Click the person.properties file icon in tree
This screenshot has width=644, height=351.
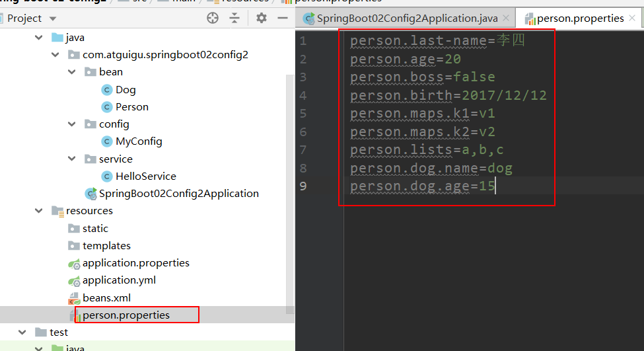coord(75,315)
